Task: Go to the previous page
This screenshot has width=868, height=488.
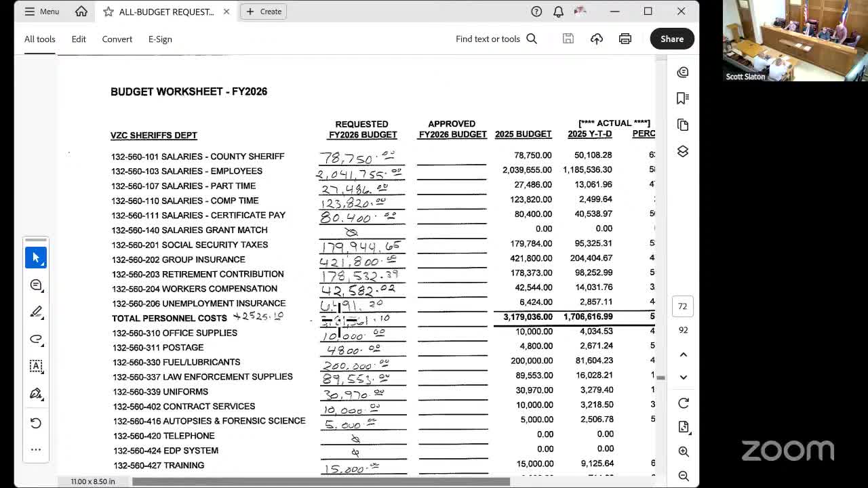Action: click(683, 354)
